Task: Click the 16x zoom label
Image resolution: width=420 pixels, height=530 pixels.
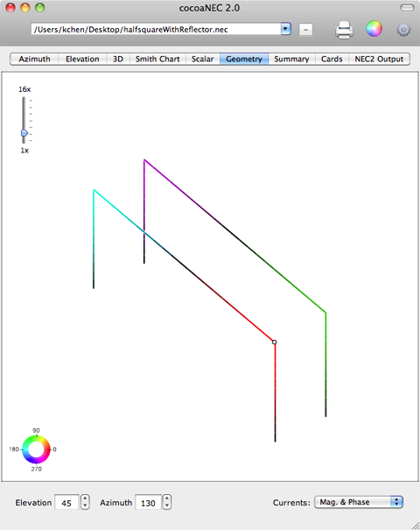Action: (24, 89)
